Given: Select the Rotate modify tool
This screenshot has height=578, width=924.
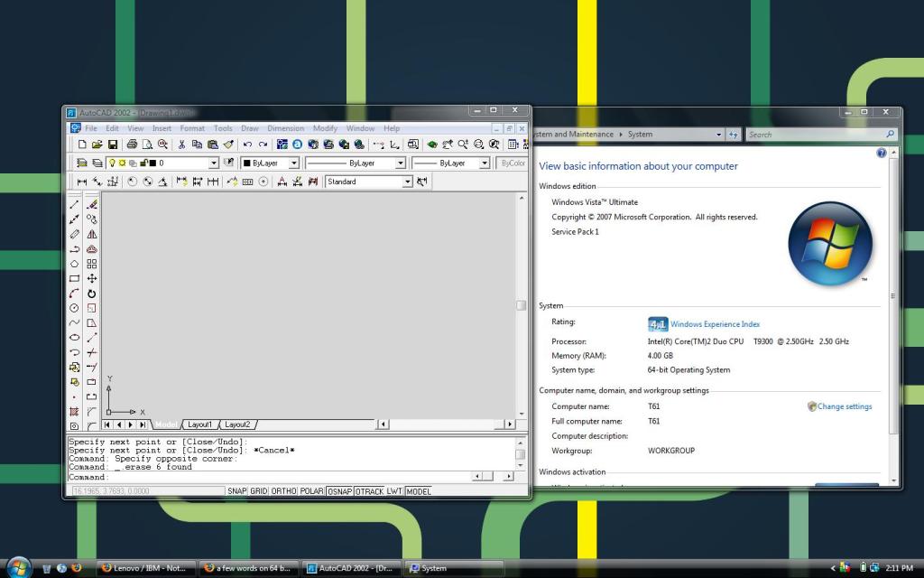Looking at the screenshot, I should (x=92, y=294).
